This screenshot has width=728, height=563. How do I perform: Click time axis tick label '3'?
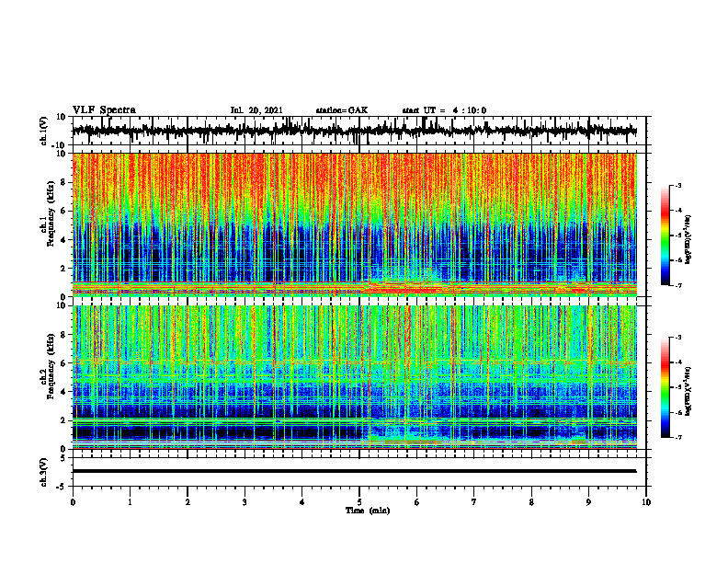[245, 502]
